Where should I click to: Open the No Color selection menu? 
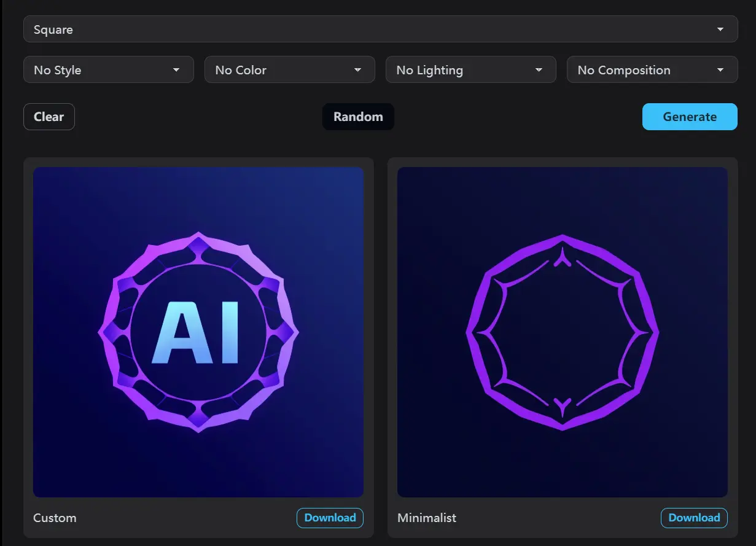tap(289, 69)
